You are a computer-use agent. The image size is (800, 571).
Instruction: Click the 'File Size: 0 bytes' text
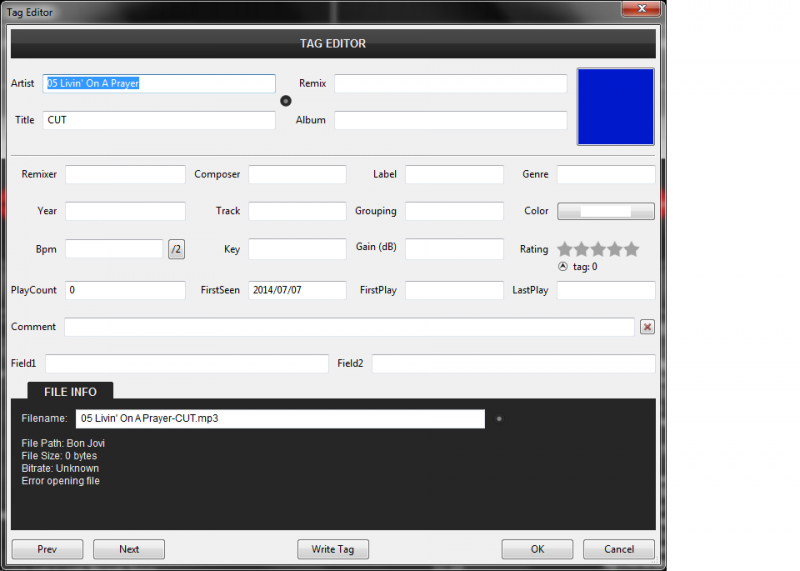[x=59, y=456]
